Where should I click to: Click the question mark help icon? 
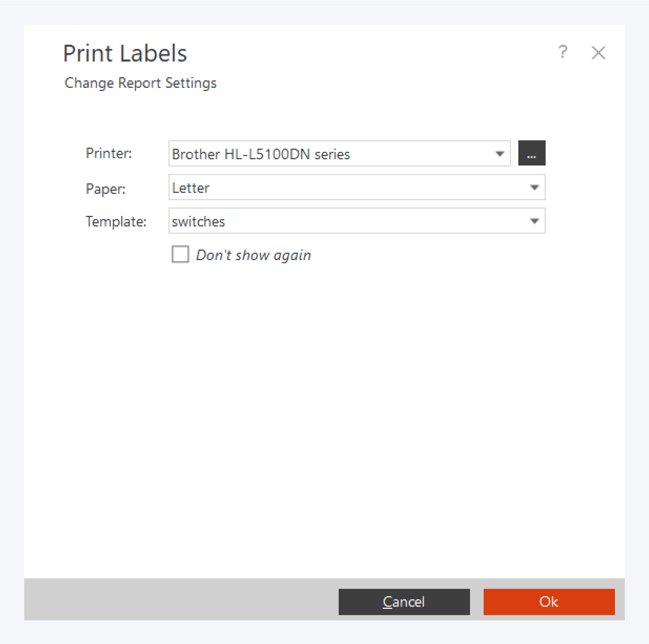click(563, 53)
